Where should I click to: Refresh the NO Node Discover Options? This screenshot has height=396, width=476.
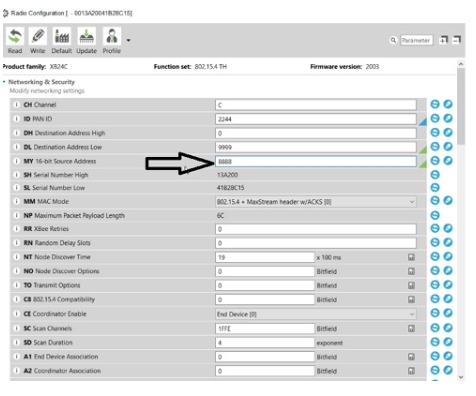tap(435, 271)
